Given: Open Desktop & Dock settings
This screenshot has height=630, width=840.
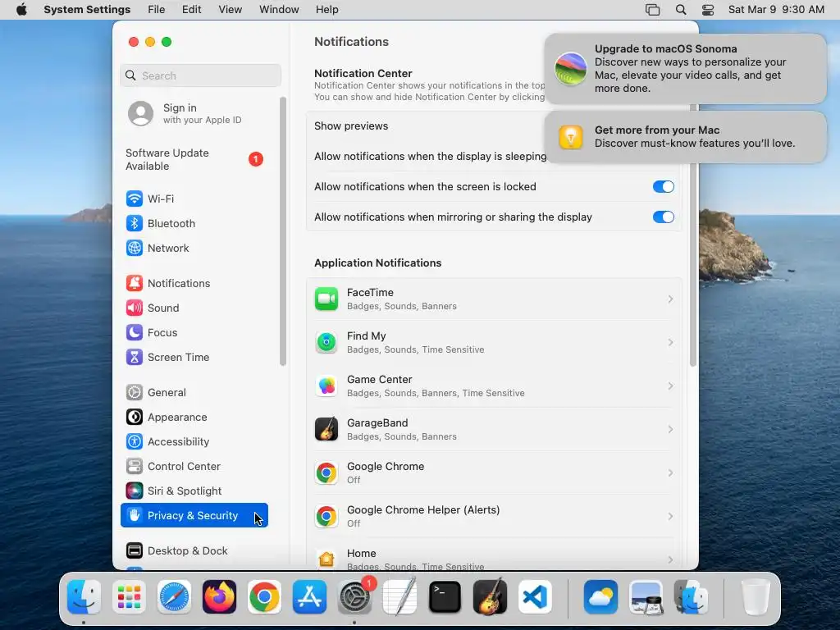Looking at the screenshot, I should pyautogui.click(x=194, y=550).
